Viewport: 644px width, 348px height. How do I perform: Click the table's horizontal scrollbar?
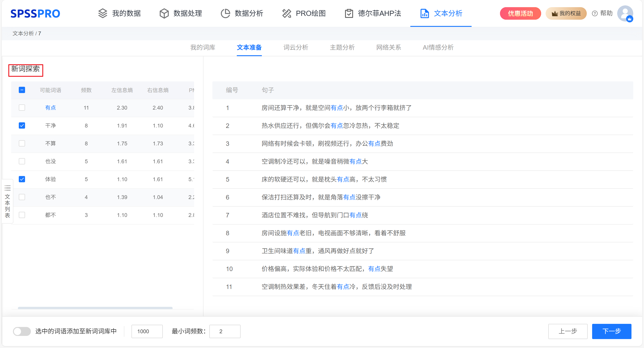coord(95,308)
